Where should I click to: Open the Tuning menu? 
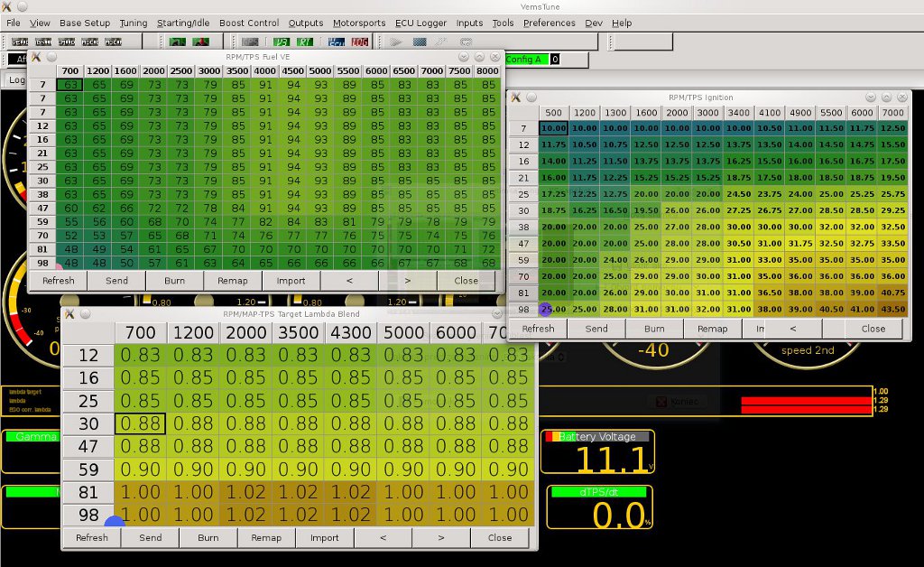click(134, 23)
